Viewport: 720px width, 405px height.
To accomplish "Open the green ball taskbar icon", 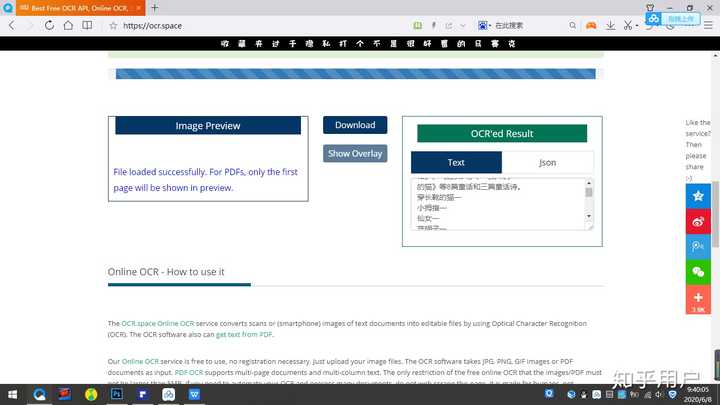I will point(91,394).
